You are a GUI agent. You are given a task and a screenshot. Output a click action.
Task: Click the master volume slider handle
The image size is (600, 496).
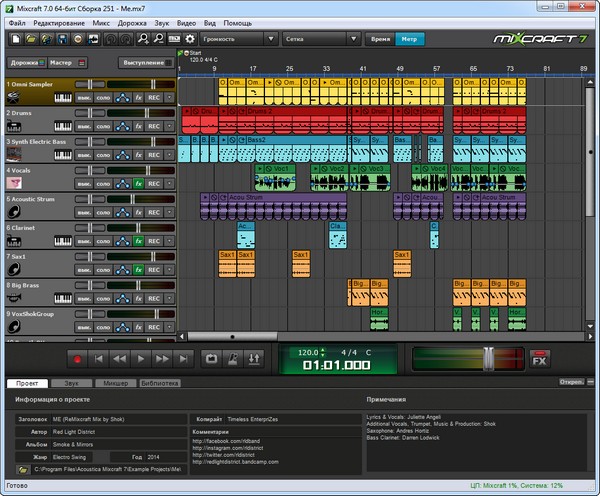pyautogui.click(x=486, y=357)
